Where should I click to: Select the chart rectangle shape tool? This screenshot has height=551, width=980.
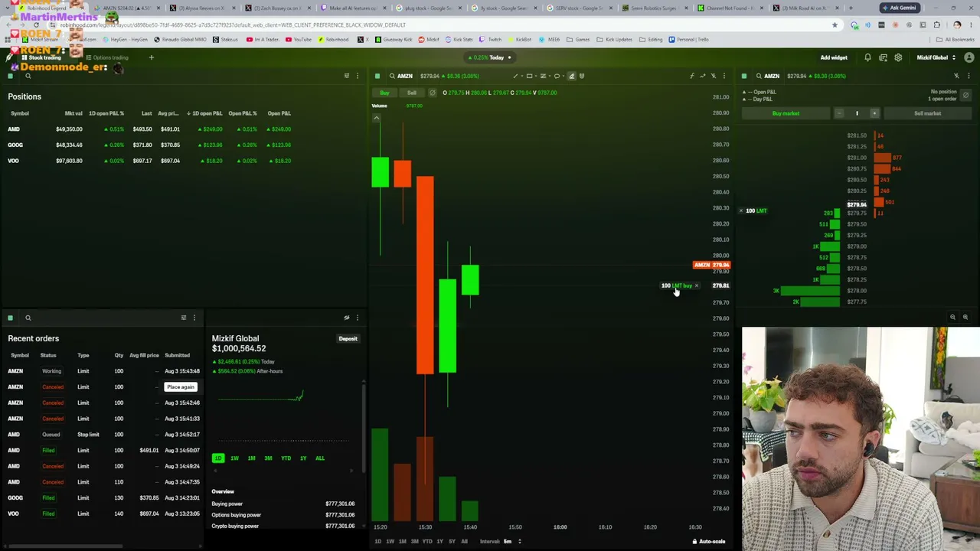click(529, 76)
